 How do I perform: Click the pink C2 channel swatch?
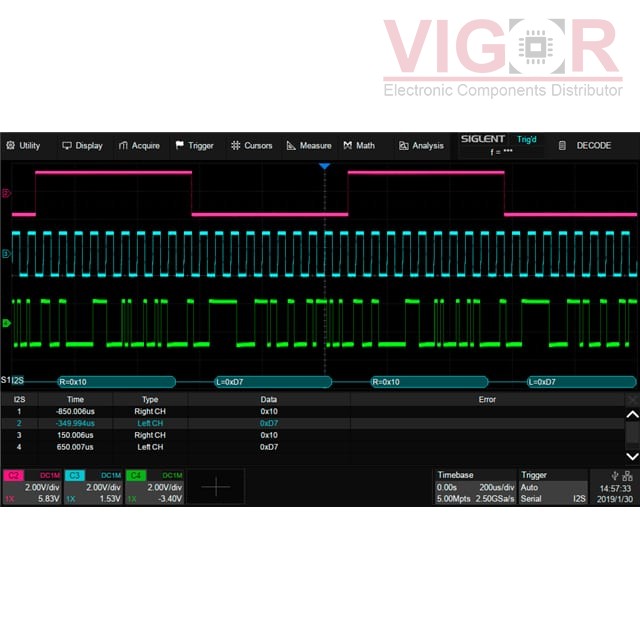(13, 476)
